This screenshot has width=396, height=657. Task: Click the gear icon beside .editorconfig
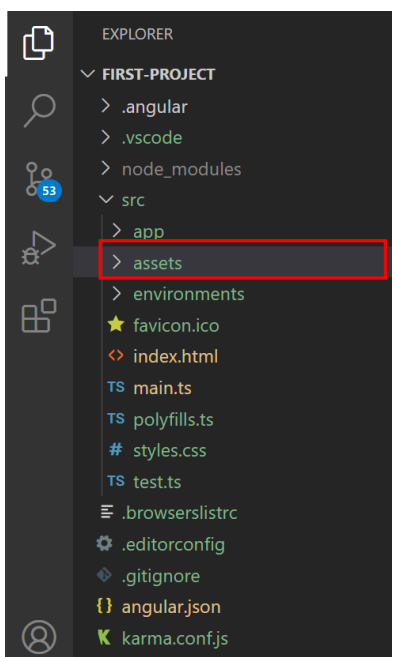[104, 544]
